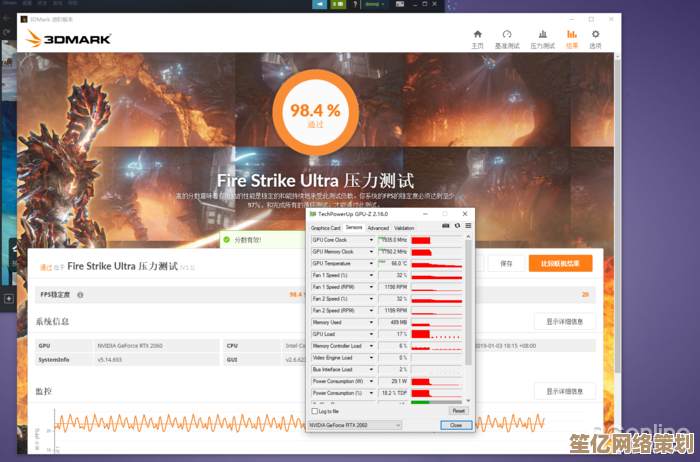Open the 3DMark benchmarks gauge icon

507,34
